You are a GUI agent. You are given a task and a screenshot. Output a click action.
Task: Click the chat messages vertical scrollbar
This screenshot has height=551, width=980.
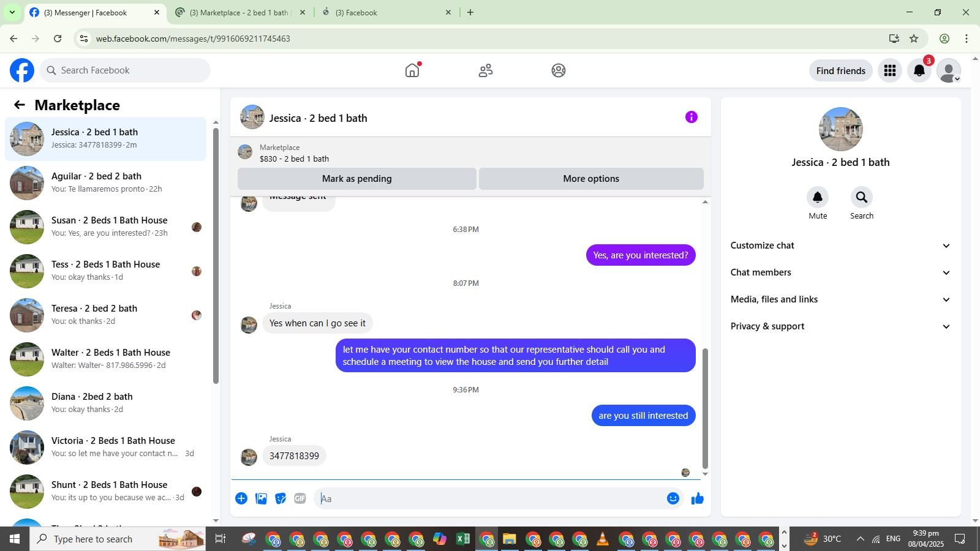coord(705,408)
